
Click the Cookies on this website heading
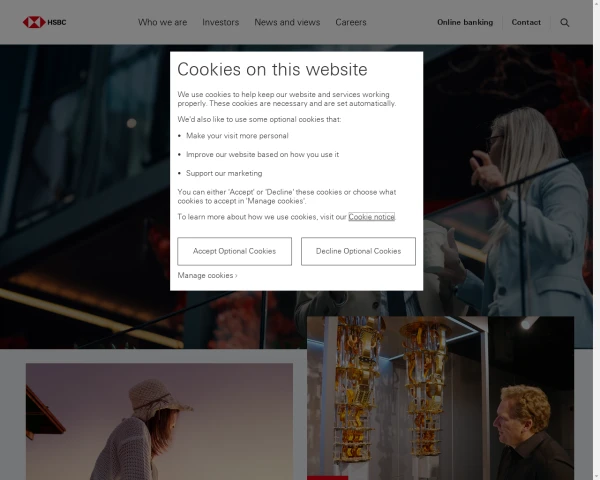tap(272, 70)
